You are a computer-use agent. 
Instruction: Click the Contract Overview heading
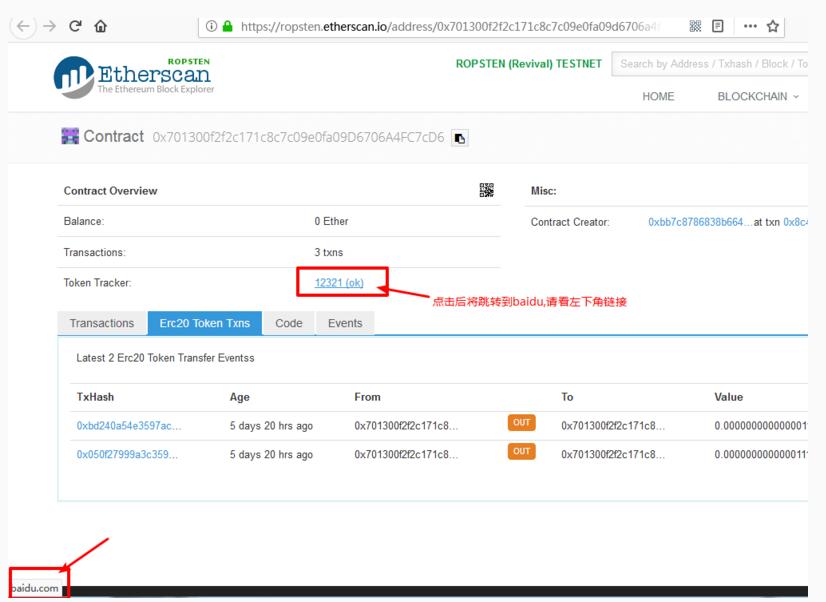tap(110, 191)
